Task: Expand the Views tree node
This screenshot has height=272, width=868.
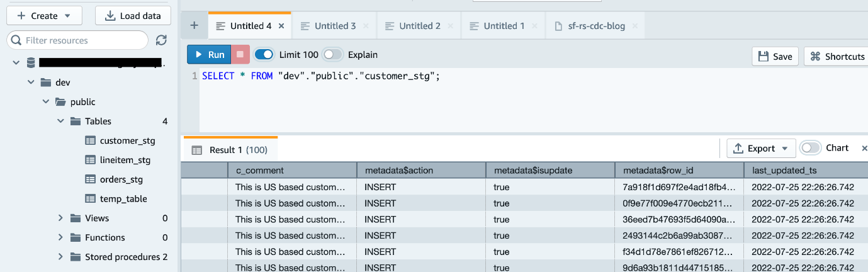Action: coord(60,218)
